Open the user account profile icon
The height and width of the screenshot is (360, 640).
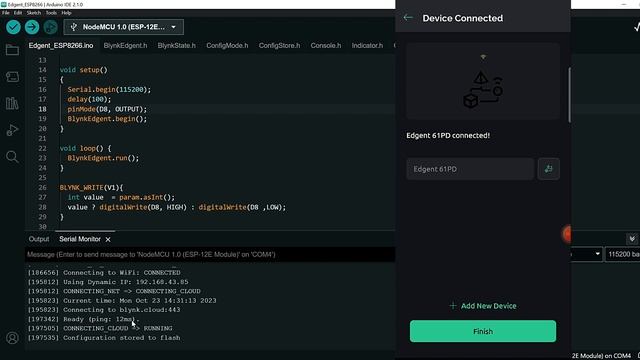coord(12,338)
